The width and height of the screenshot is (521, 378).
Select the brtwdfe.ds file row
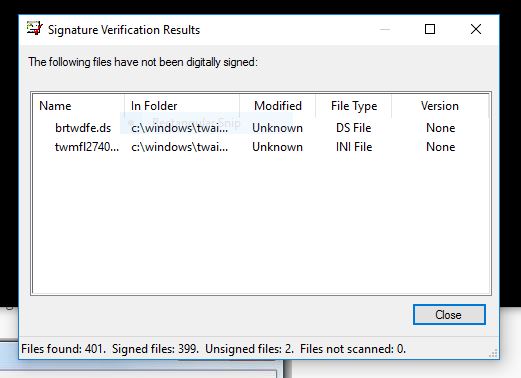point(83,128)
